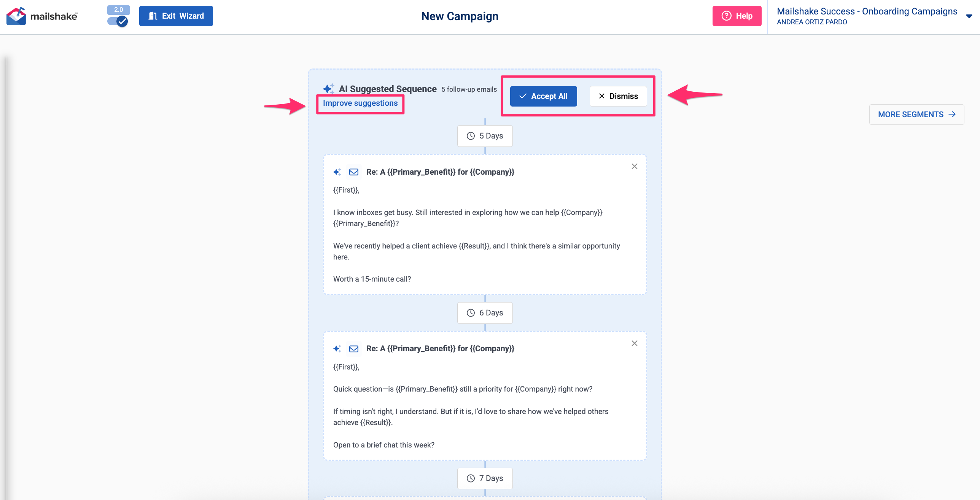Screen dimensions: 980x500
Task: Click the Mailshake logo
Action: (x=42, y=16)
